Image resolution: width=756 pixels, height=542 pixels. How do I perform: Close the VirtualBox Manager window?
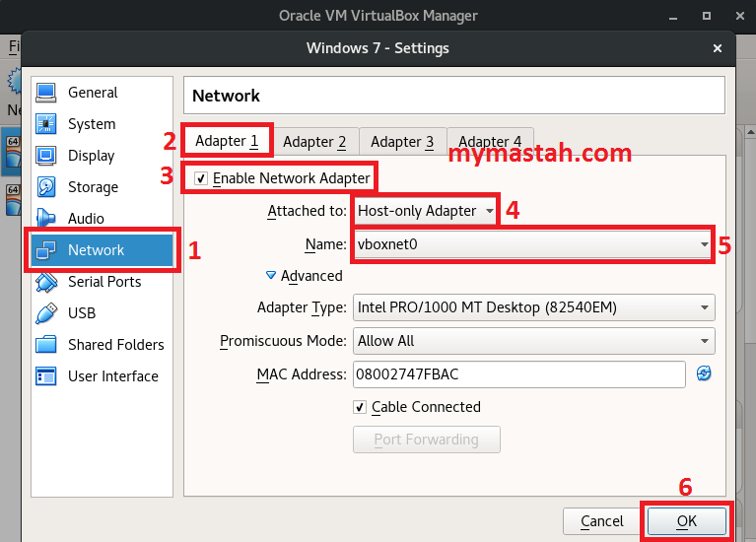[740, 16]
